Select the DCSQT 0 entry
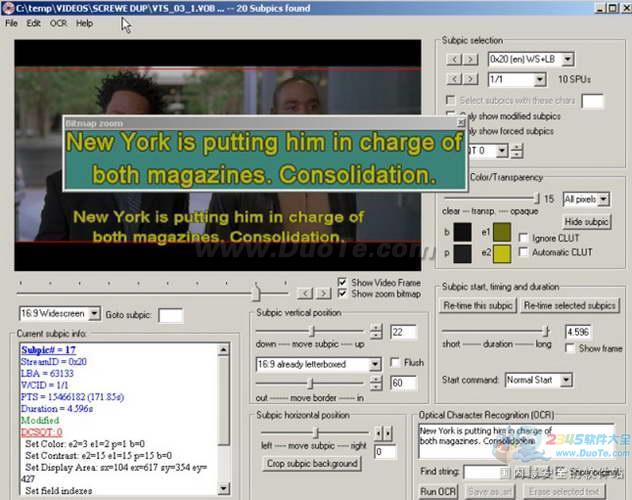632x500 pixels. click(x=42, y=432)
